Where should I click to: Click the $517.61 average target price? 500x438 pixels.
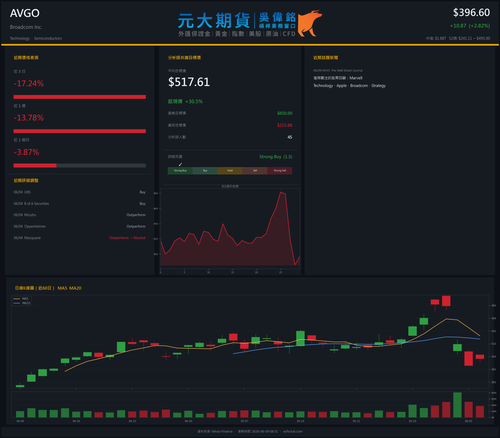(189, 82)
